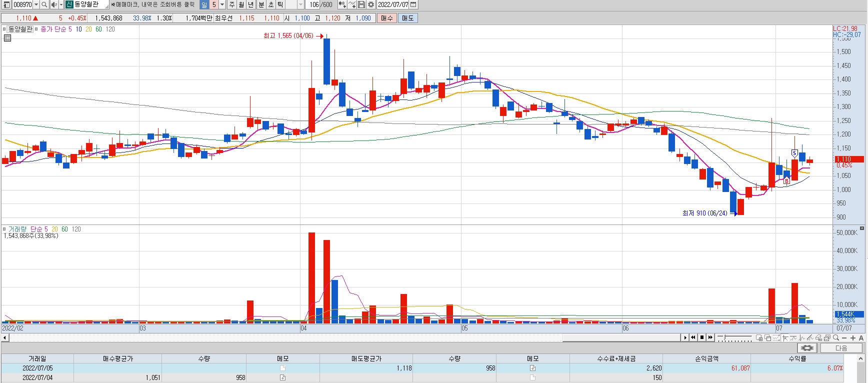Open the memo icon in 2022/07/04 buy row
The image size is (868, 383).
[283, 377]
